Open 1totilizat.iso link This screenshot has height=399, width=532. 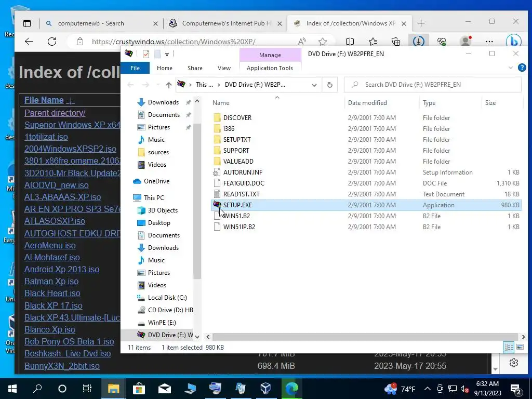click(x=46, y=137)
